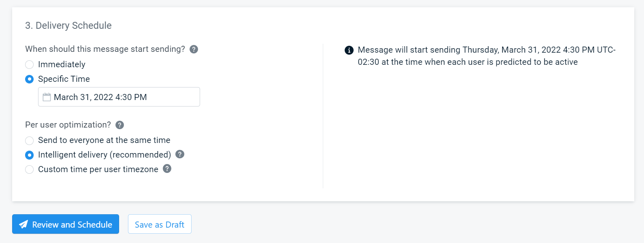Open the date and time picker

tap(119, 97)
